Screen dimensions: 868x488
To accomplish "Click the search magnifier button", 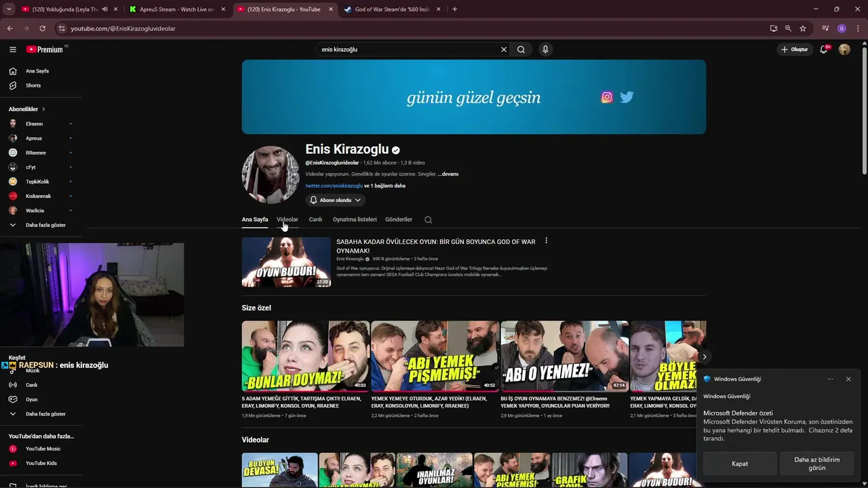I will point(521,49).
